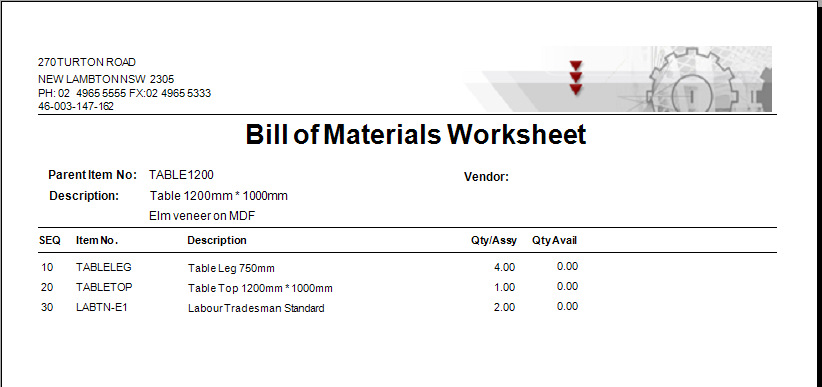Click the 4.00 quantity for TABLELEG

pos(504,267)
